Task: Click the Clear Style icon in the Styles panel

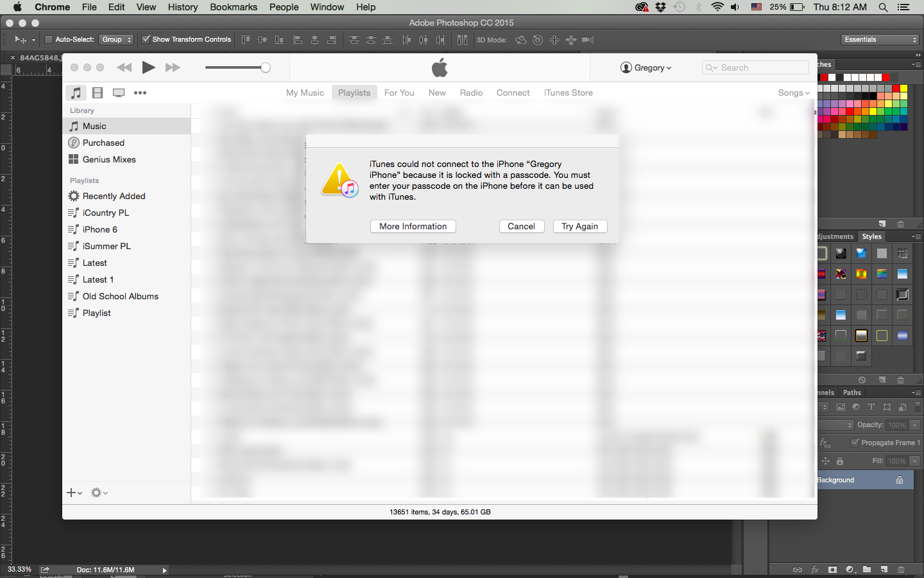Action: tap(862, 380)
